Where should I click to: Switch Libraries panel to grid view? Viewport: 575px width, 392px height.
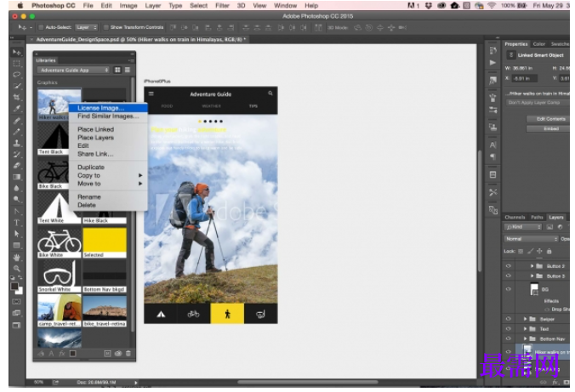117,70
